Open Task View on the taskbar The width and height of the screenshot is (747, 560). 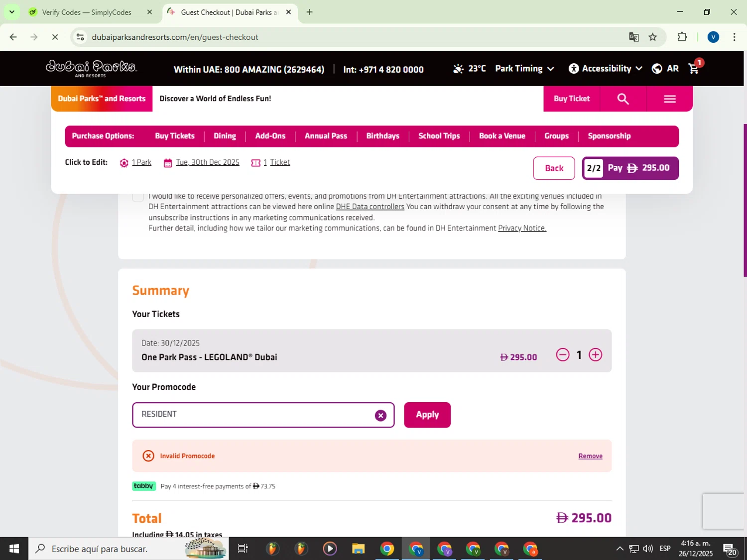(x=243, y=549)
